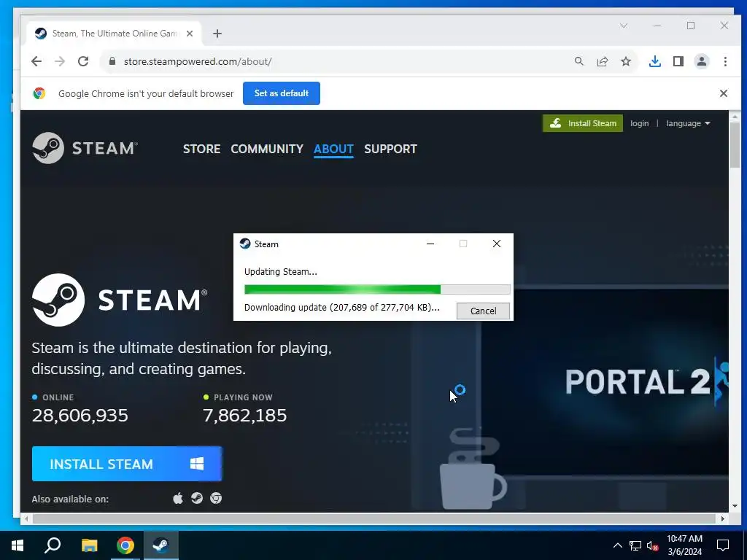Click the Chrome taskbar icon
The height and width of the screenshot is (560, 747).
point(125,545)
